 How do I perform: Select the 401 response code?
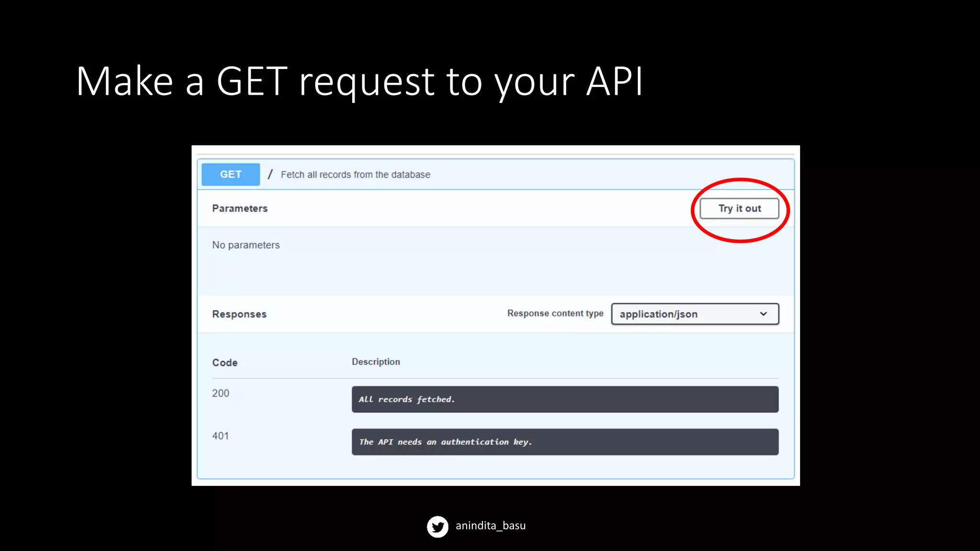(221, 436)
